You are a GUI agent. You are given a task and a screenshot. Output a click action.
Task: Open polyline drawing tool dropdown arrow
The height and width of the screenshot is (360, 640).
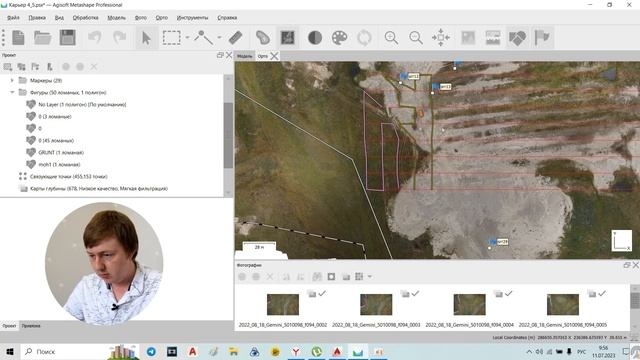pos(219,38)
